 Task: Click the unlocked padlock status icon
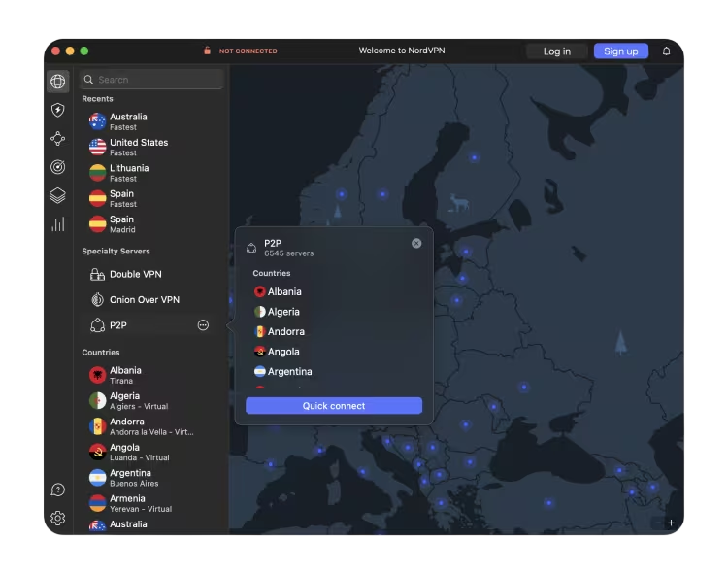tap(207, 51)
